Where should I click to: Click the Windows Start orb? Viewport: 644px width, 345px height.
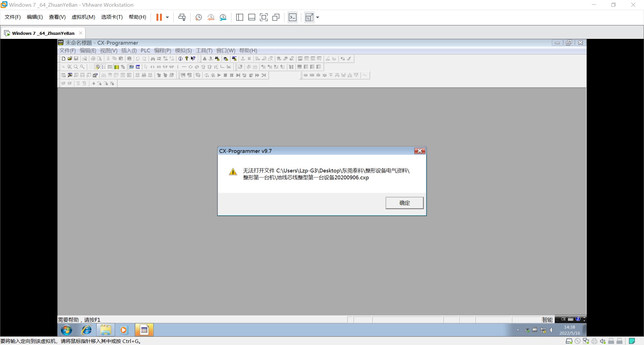pos(66,330)
